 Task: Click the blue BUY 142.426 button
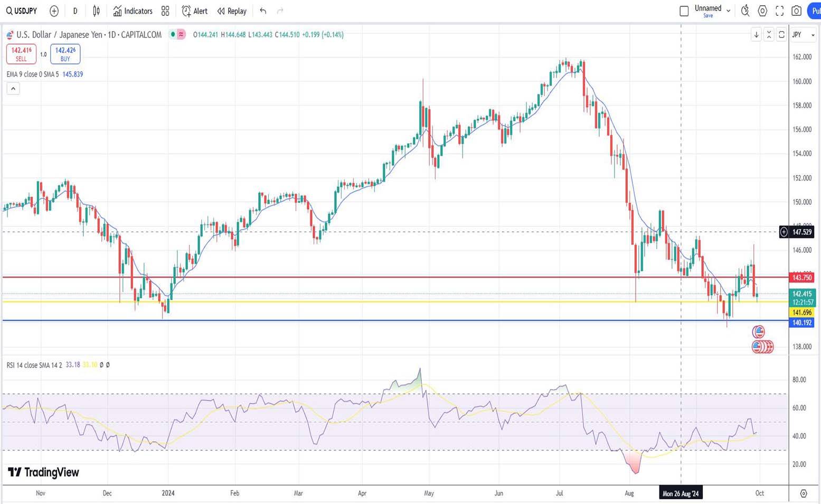pyautogui.click(x=65, y=54)
